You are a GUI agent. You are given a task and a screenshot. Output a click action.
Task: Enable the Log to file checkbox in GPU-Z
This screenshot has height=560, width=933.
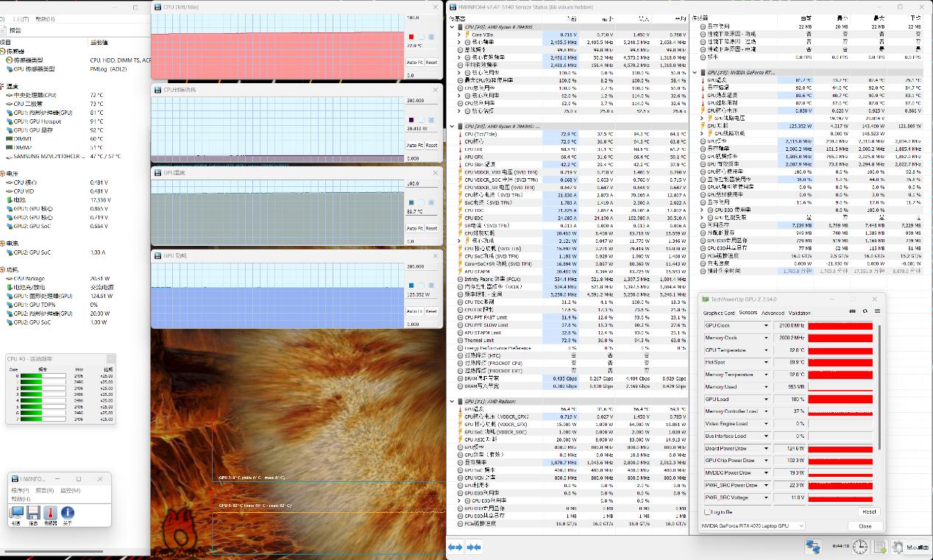coord(708,512)
